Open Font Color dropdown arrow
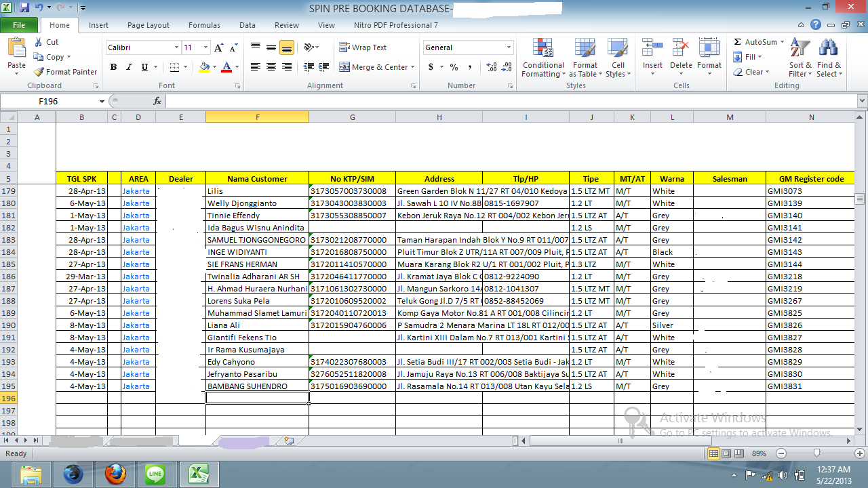This screenshot has width=868, height=488. [237, 67]
